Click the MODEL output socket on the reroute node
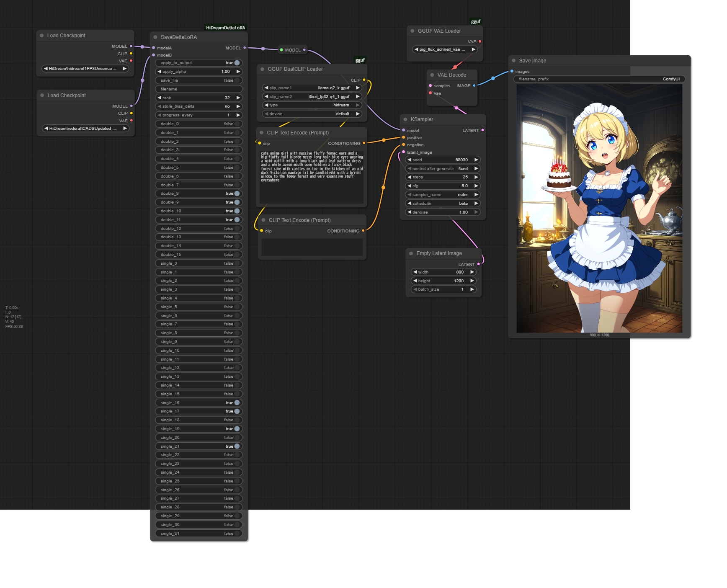This screenshot has width=727, height=588. click(x=304, y=50)
